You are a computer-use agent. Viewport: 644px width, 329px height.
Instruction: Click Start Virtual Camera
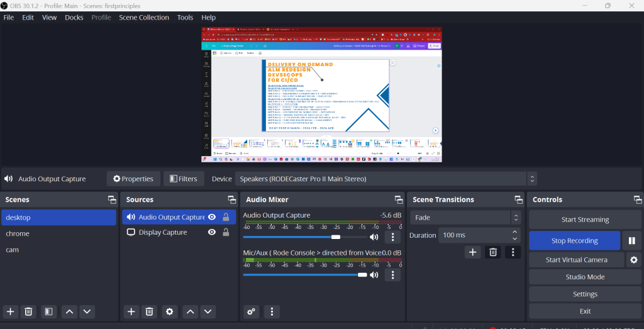(x=576, y=260)
